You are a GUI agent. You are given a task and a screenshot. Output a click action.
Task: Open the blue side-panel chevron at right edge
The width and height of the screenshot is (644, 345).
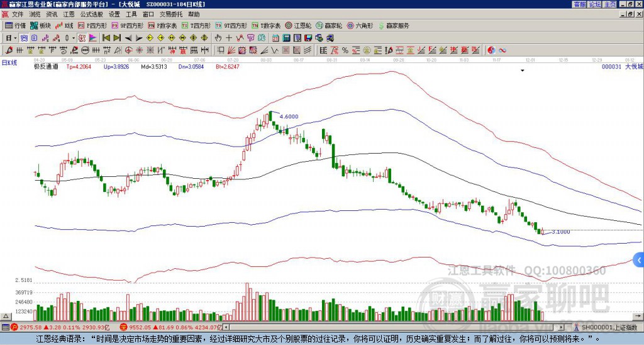(x=639, y=260)
